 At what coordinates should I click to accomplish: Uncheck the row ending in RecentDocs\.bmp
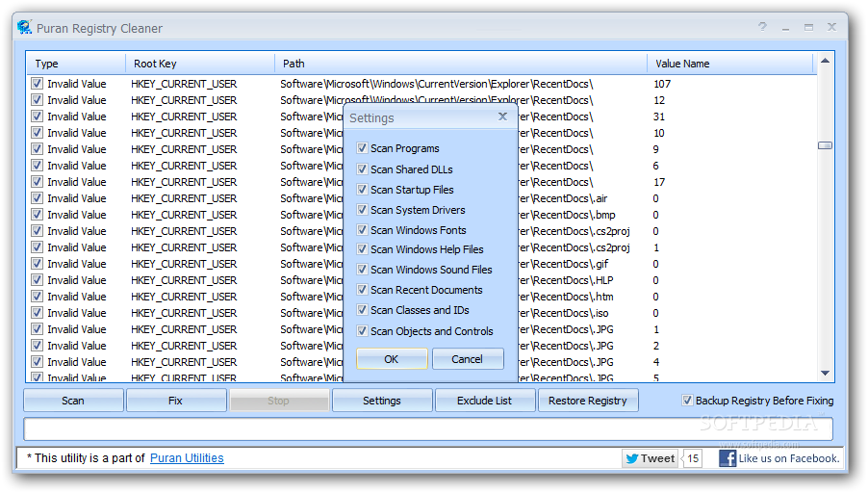[x=38, y=215]
